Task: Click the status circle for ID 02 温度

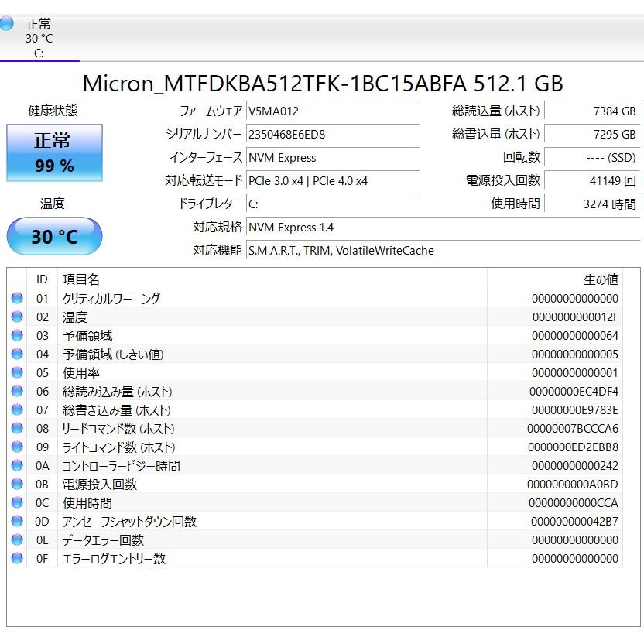Action: point(17,317)
